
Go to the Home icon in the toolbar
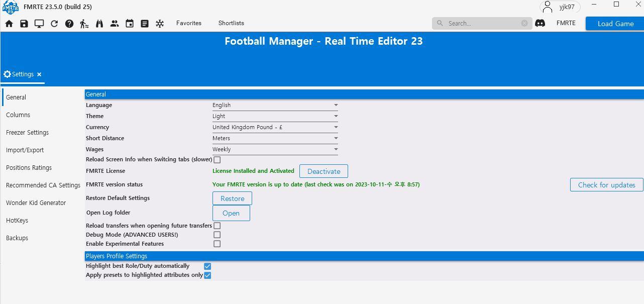coord(9,24)
